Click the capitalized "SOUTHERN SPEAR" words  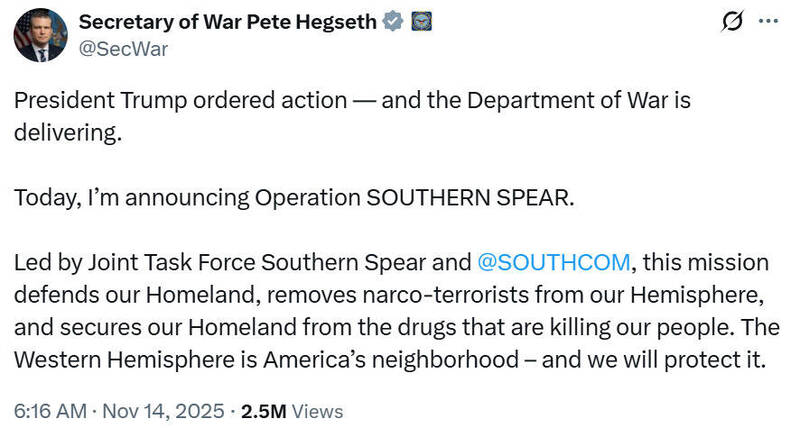(x=472, y=198)
